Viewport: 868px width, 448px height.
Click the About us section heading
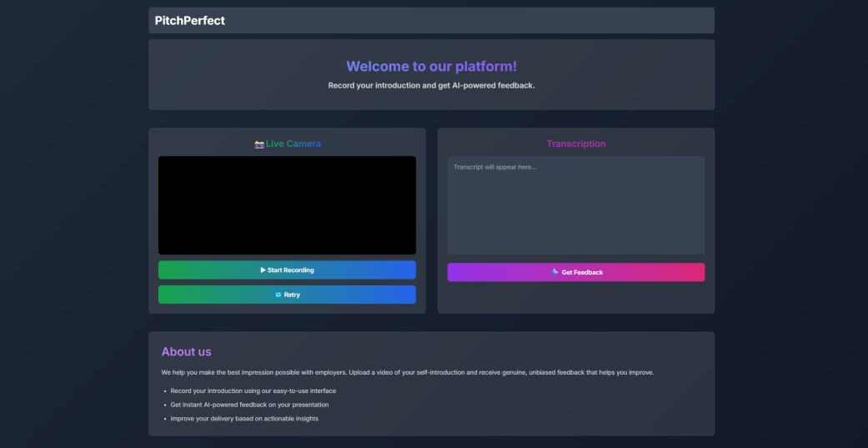click(x=186, y=352)
